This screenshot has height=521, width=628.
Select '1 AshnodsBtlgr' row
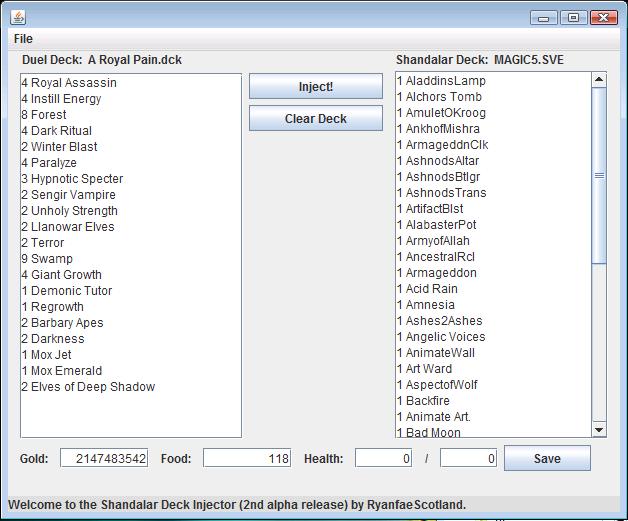click(x=493, y=177)
